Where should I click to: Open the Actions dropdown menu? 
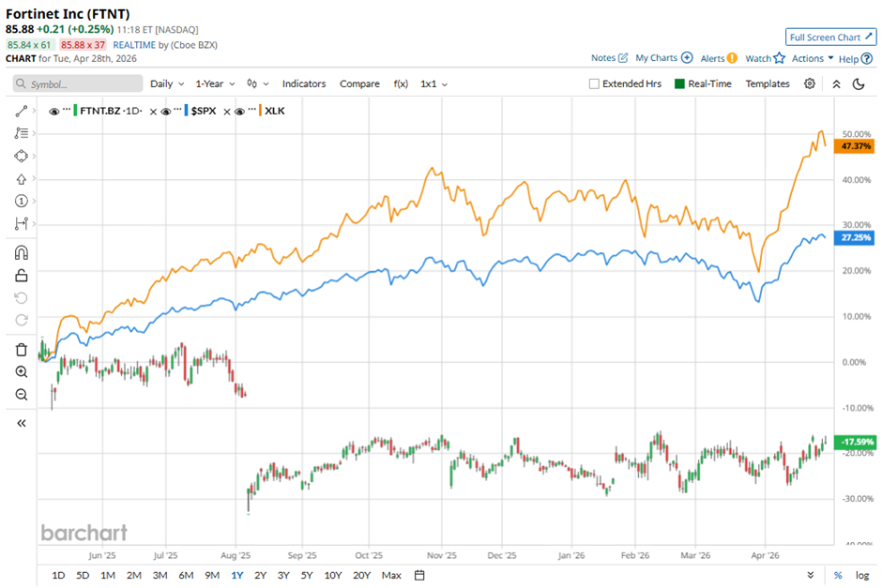[x=812, y=58]
